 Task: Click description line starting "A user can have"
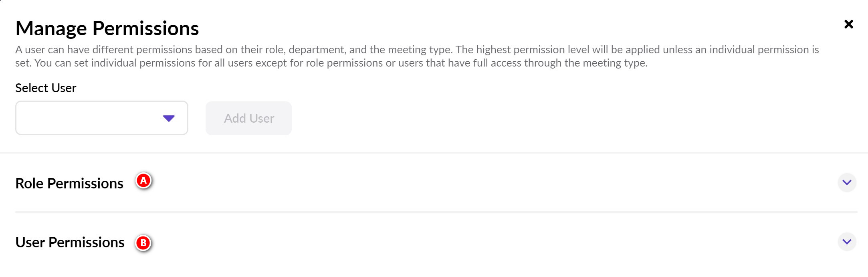417,50
